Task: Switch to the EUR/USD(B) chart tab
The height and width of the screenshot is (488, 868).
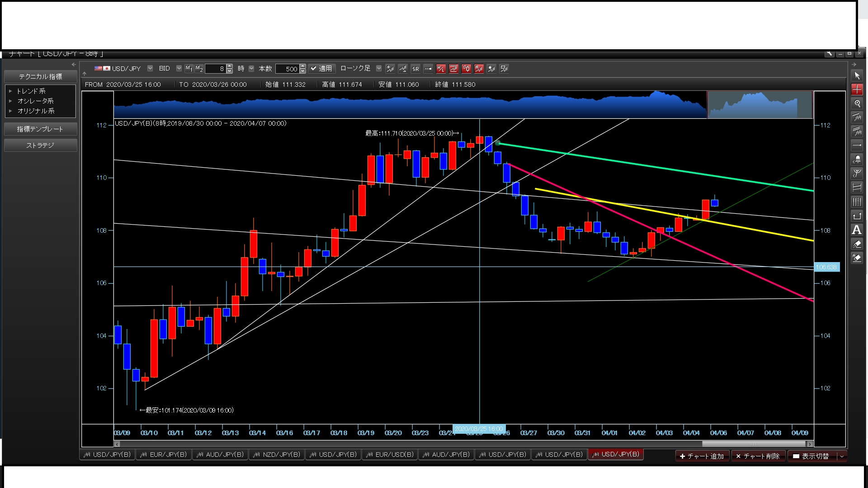Action: pos(390,455)
